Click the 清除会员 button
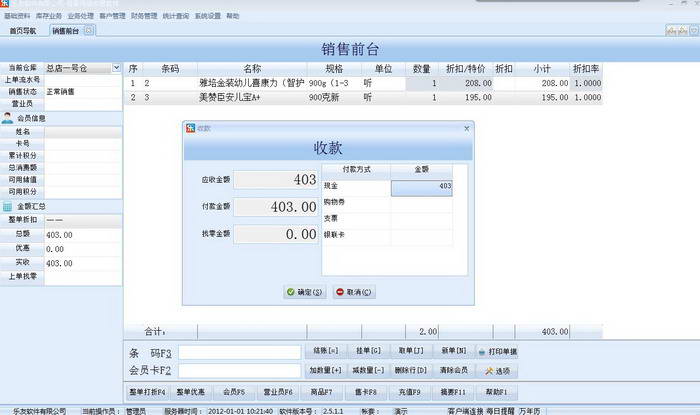This screenshot has width=700, height=415. (x=454, y=370)
